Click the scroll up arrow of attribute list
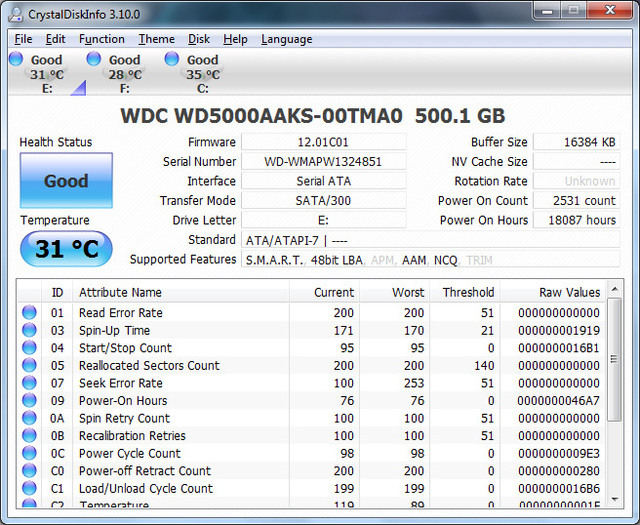 click(x=614, y=289)
